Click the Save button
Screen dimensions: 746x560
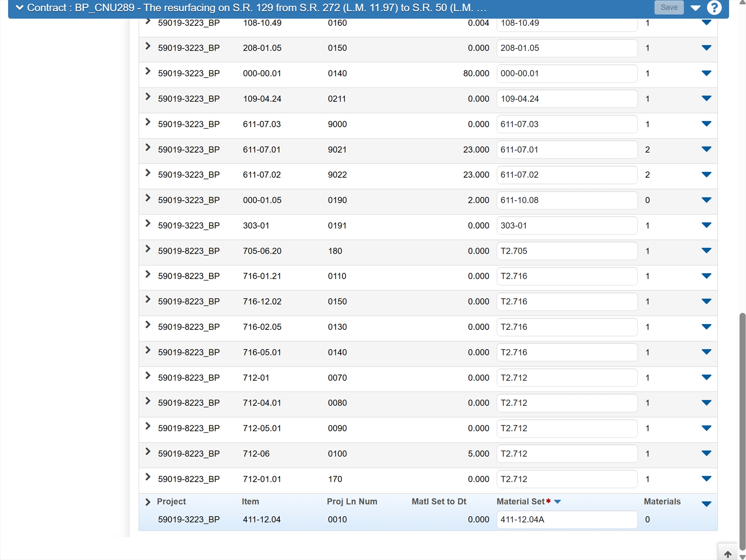[x=669, y=8]
